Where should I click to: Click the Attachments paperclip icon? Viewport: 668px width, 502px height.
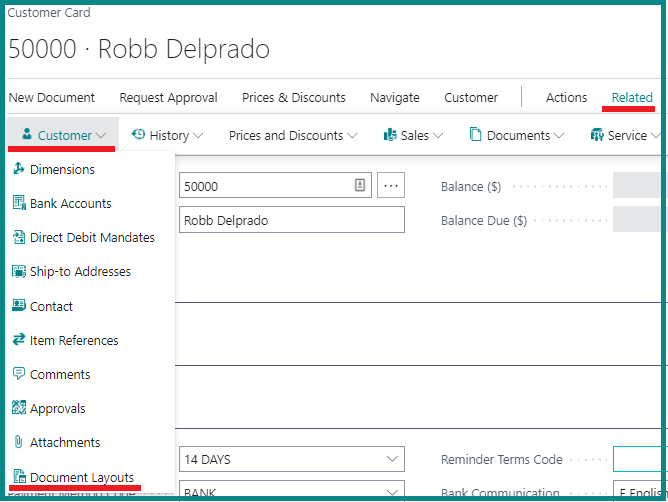(x=19, y=442)
